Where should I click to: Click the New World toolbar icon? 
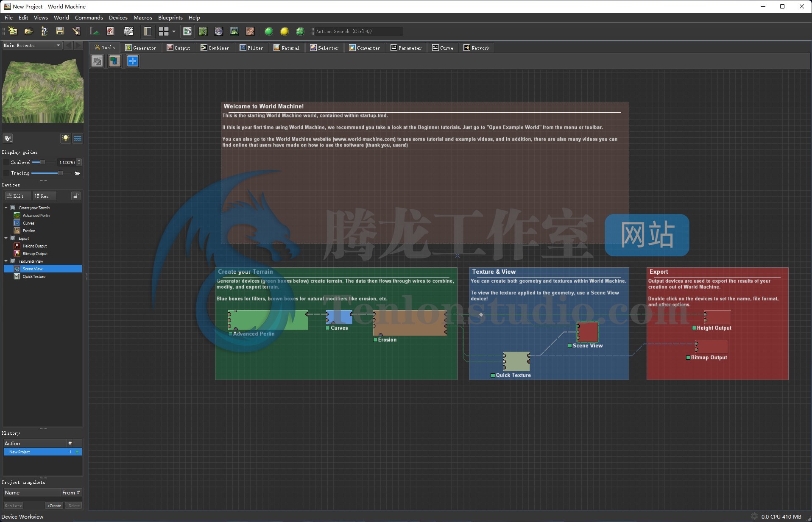point(13,31)
